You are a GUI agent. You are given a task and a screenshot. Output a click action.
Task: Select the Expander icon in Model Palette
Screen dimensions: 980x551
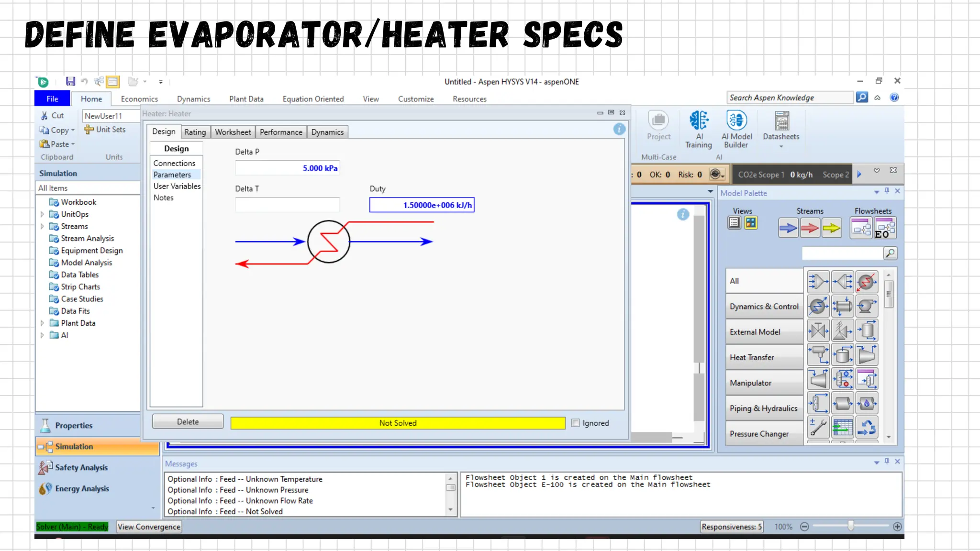coord(818,379)
